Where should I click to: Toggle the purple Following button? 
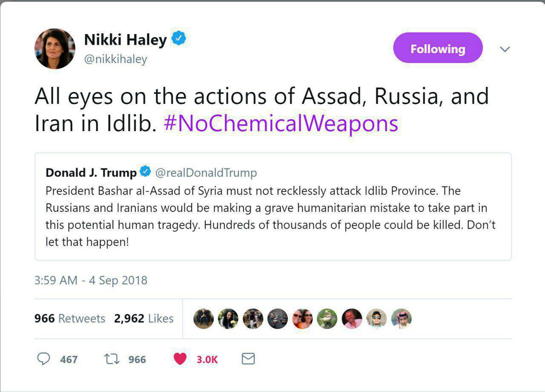pos(438,49)
